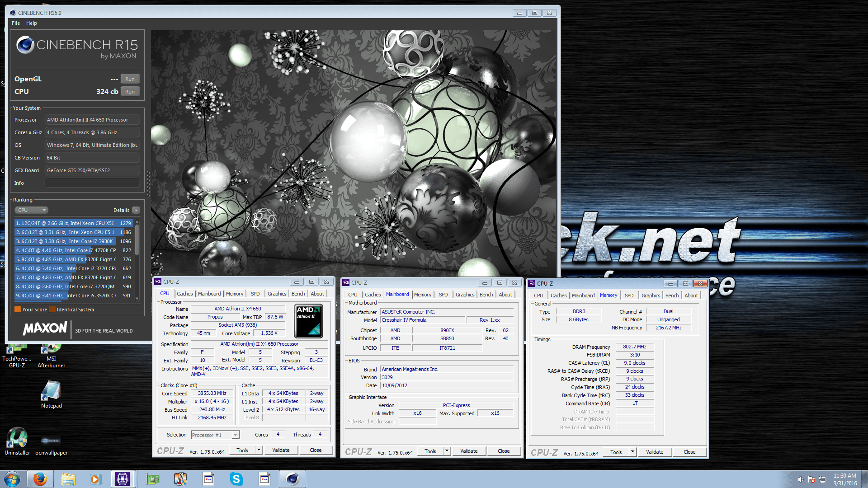
Task: Click the Info text field in Cinebench
Action: pos(92,183)
